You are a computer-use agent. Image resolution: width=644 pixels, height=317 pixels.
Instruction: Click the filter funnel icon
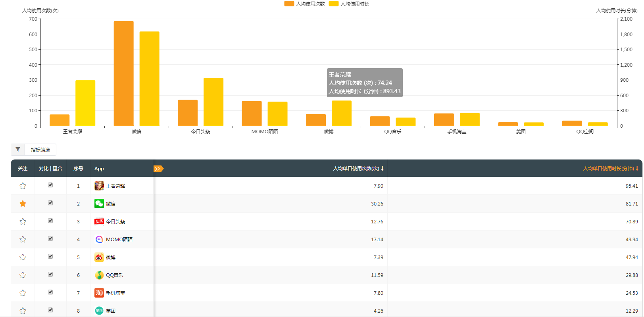[x=18, y=150]
